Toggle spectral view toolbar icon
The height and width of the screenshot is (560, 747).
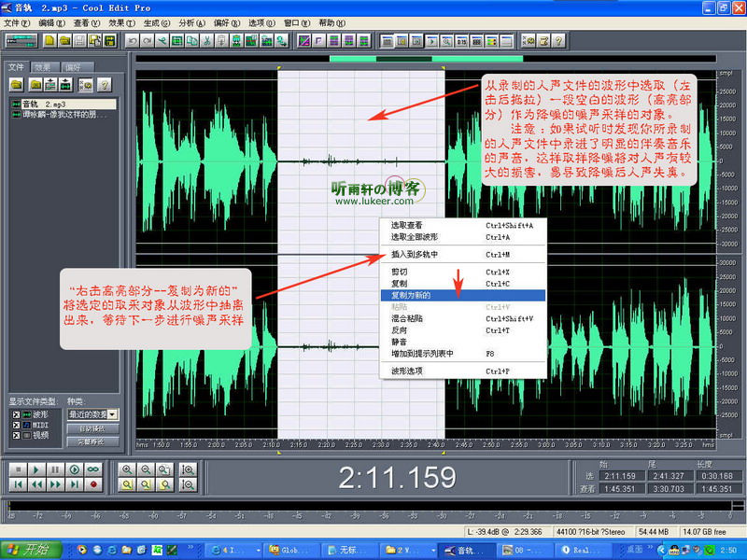tap(304, 41)
